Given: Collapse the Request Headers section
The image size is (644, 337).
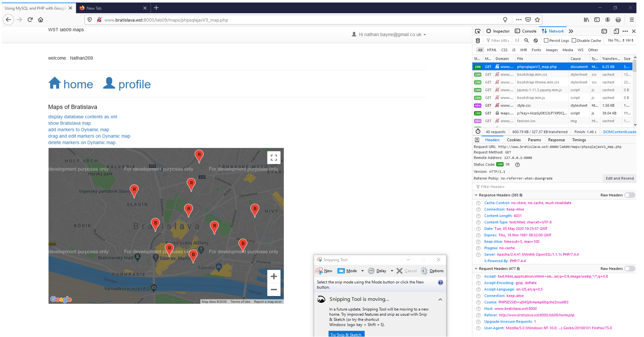Looking at the screenshot, I should click(476, 269).
